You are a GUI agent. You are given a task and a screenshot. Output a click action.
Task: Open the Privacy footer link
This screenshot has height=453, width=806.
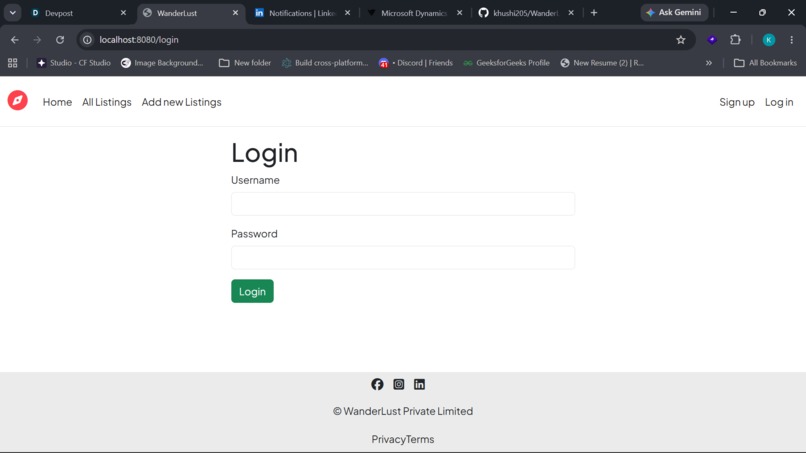pos(388,439)
